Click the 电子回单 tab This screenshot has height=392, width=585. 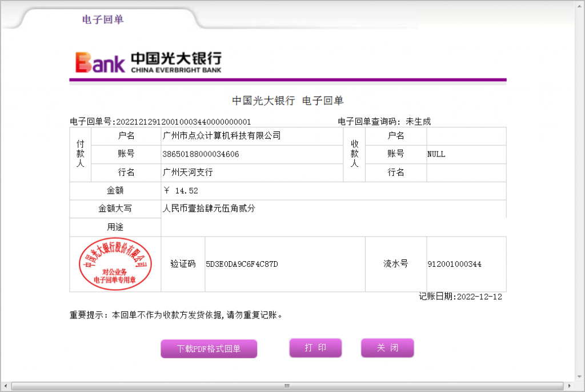103,19
